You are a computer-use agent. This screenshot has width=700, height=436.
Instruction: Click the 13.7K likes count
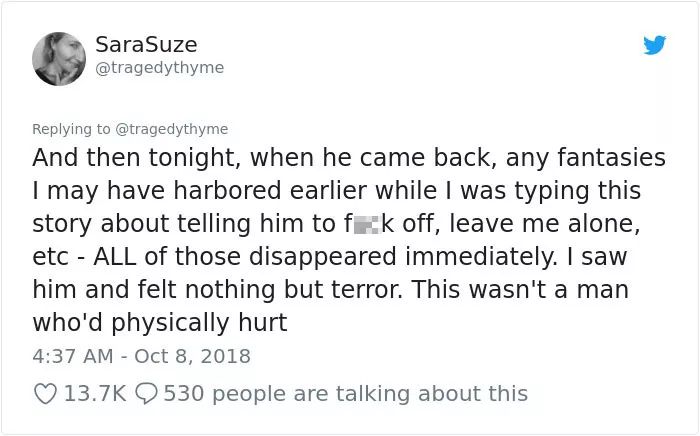coord(95,394)
